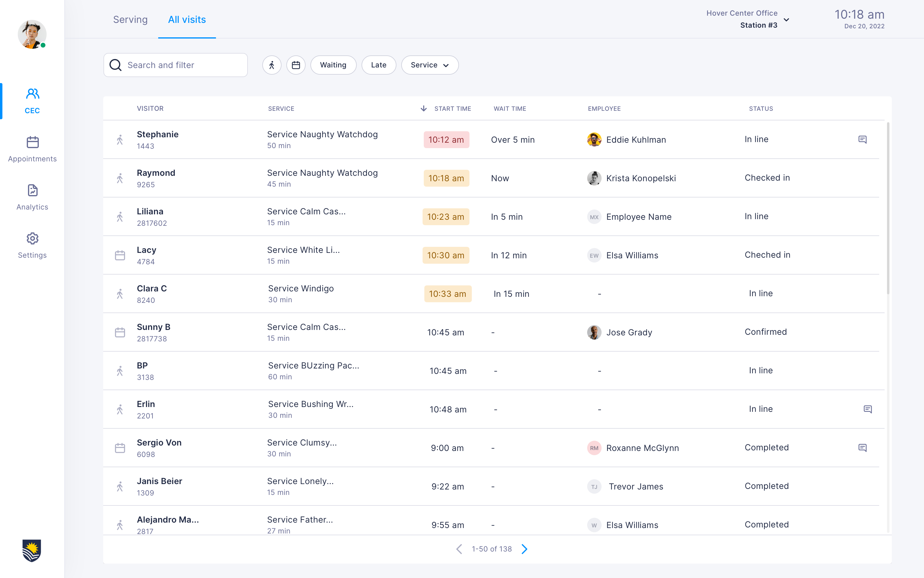Screen dimensions: 924x578
Task: Select the All visits tab
Action: pyautogui.click(x=187, y=20)
